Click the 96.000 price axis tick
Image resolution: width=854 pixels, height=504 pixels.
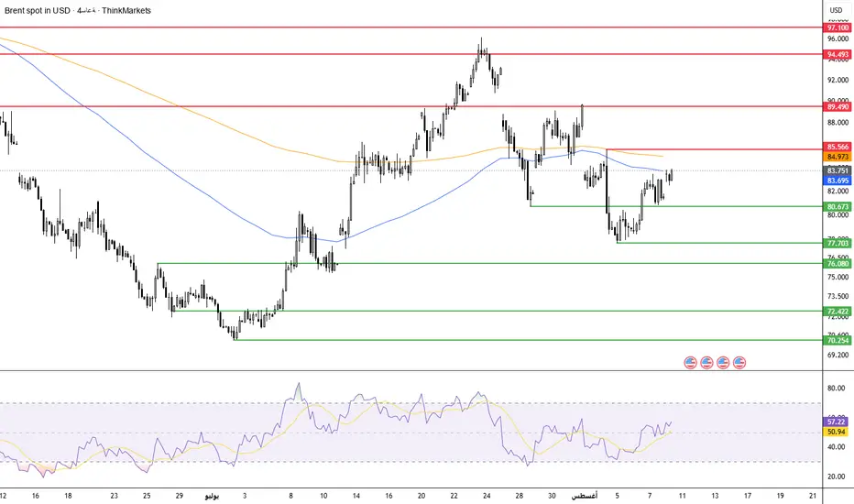click(x=838, y=39)
